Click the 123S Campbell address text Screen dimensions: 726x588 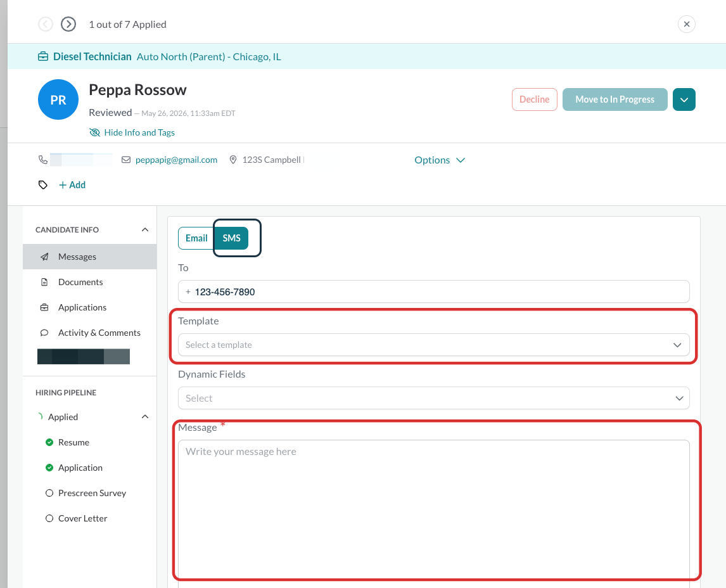272,160
